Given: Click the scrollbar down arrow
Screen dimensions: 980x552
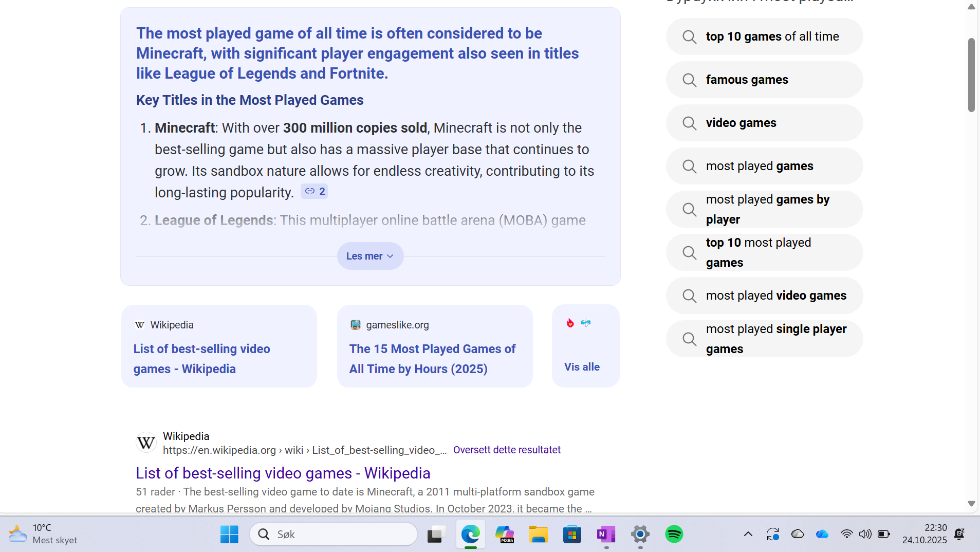Looking at the screenshot, I should [971, 504].
